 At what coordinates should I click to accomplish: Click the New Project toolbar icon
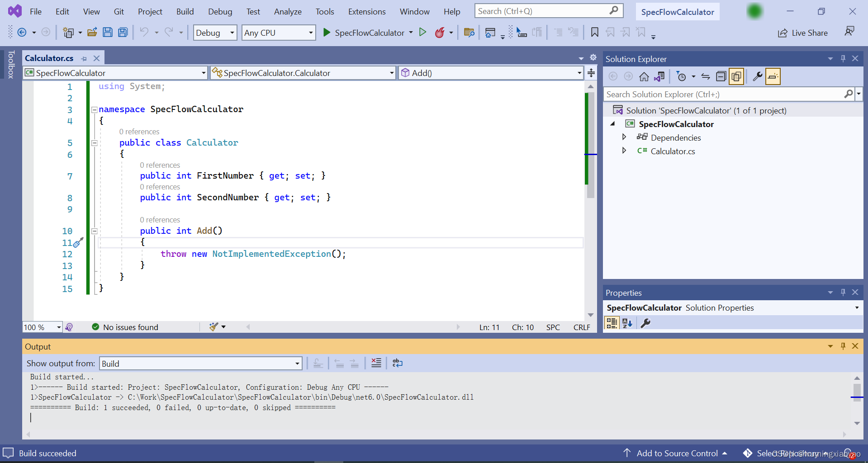[68, 32]
